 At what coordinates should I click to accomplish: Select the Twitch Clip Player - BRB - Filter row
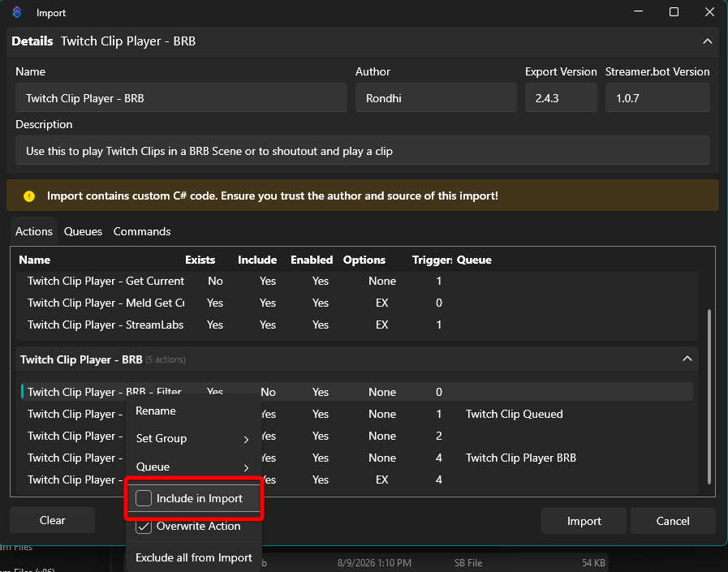(x=356, y=392)
